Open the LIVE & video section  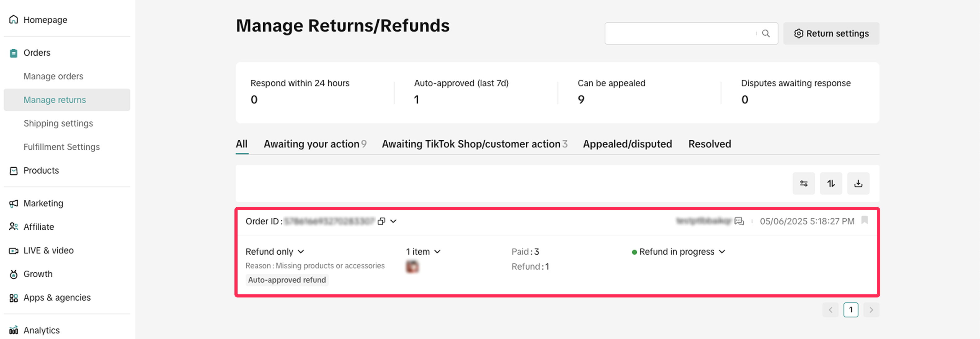coord(48,250)
